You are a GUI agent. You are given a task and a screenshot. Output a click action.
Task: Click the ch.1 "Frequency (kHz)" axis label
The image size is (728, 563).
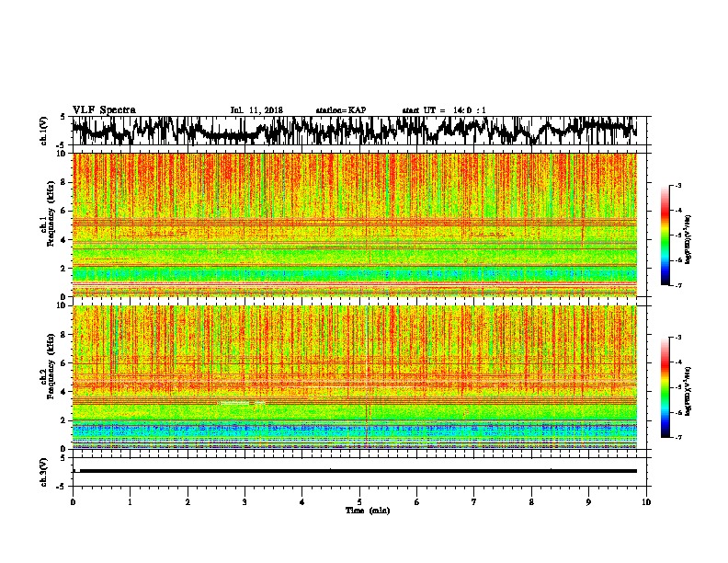pos(51,214)
